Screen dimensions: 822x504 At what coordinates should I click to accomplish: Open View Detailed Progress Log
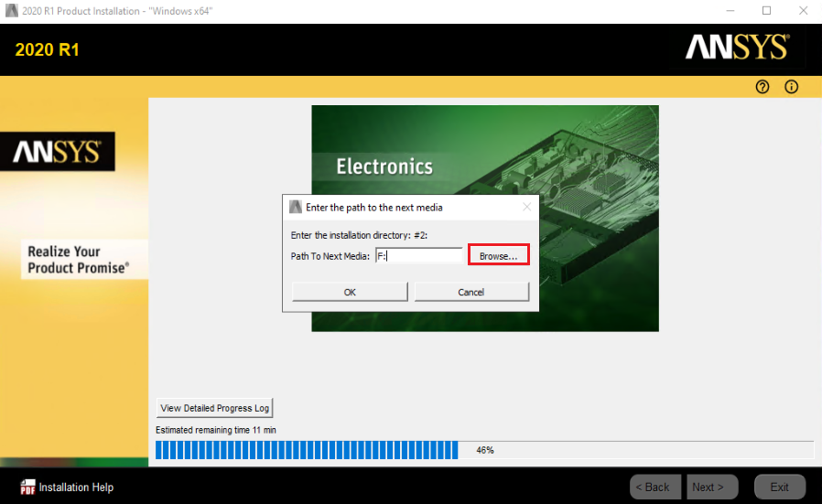coord(214,408)
